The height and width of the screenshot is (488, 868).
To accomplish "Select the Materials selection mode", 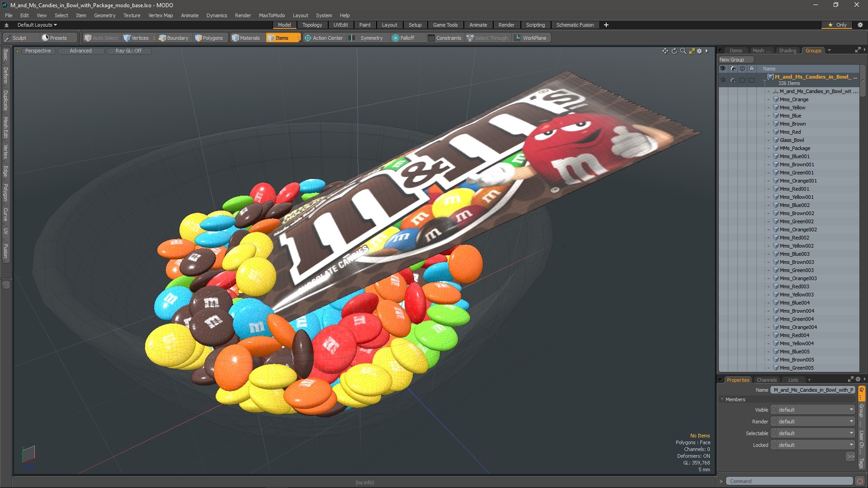I will click(x=246, y=38).
